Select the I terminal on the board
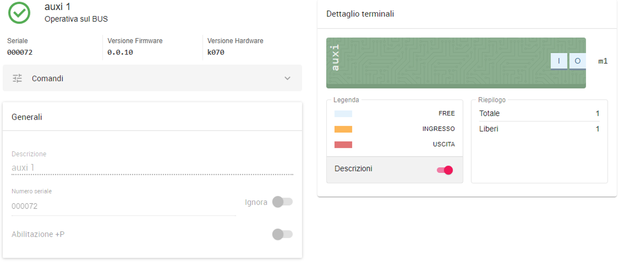Viewport: 644px width, 262px height. [559, 61]
